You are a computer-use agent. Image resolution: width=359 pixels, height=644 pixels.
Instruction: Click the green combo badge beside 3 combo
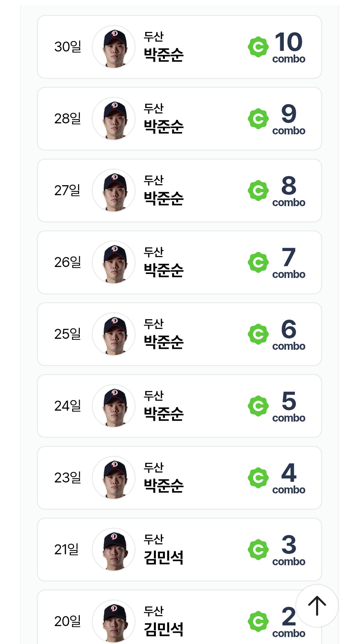(258, 550)
